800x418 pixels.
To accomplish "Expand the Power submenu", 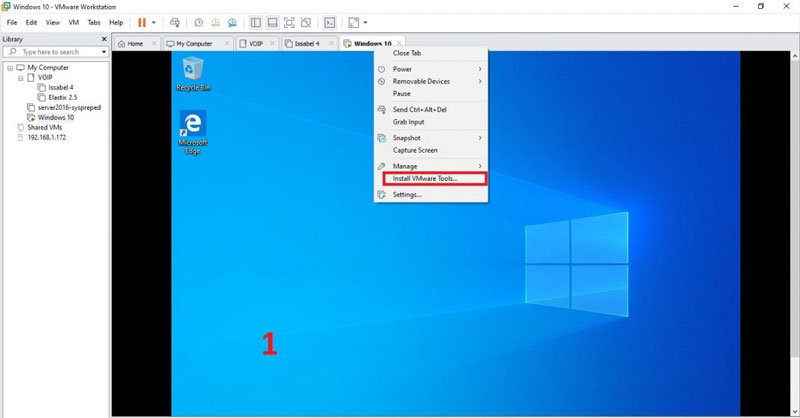I will [x=431, y=69].
